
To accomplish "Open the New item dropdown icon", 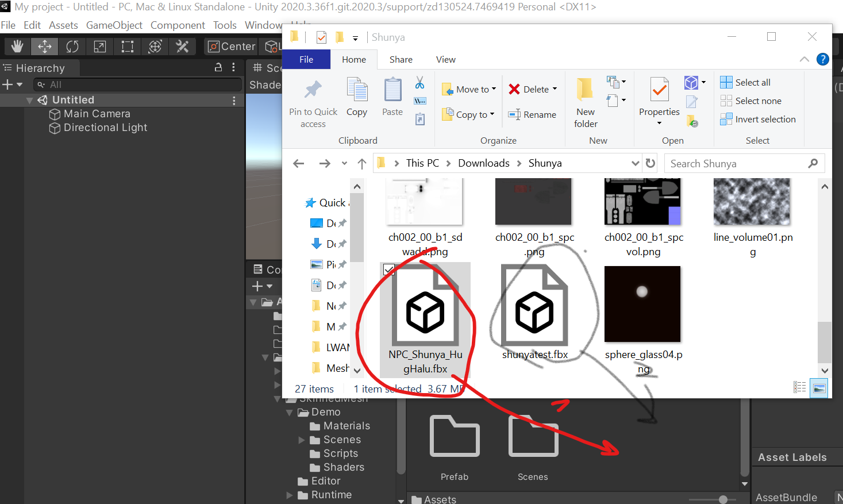I will tap(616, 82).
